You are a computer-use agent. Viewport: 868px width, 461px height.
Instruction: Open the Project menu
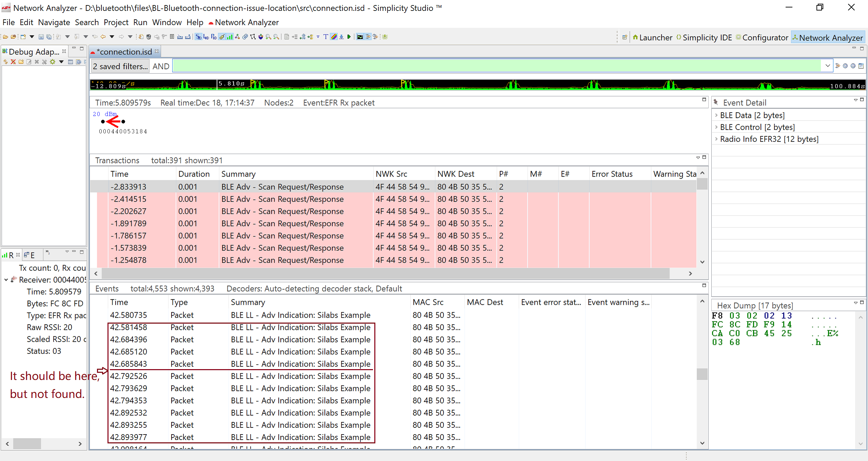click(x=116, y=22)
